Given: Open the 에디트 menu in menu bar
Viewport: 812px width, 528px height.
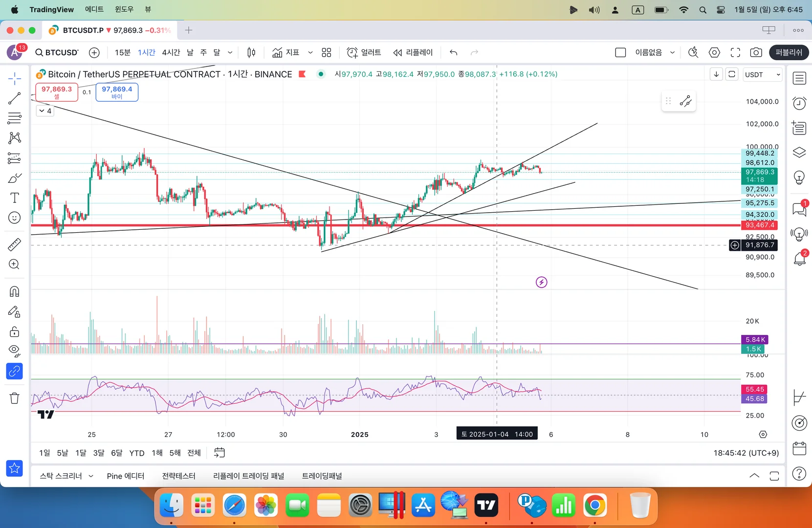Looking at the screenshot, I should point(94,9).
